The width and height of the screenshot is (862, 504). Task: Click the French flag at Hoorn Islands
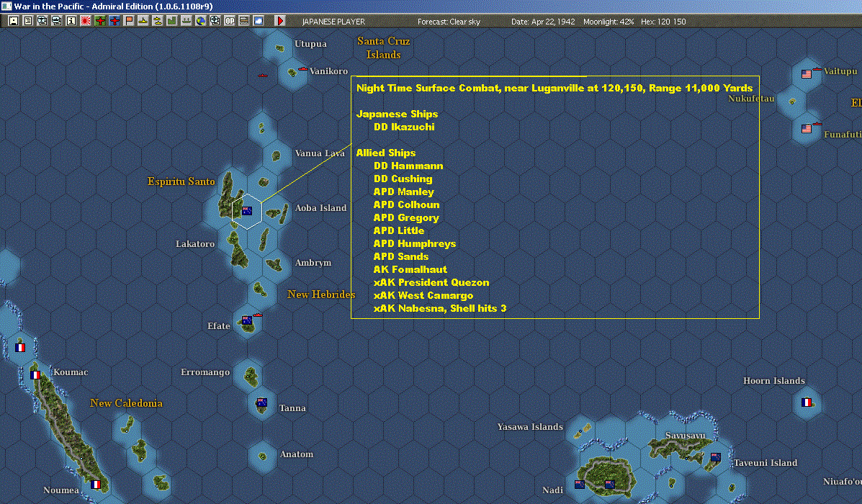pyautogui.click(x=807, y=402)
